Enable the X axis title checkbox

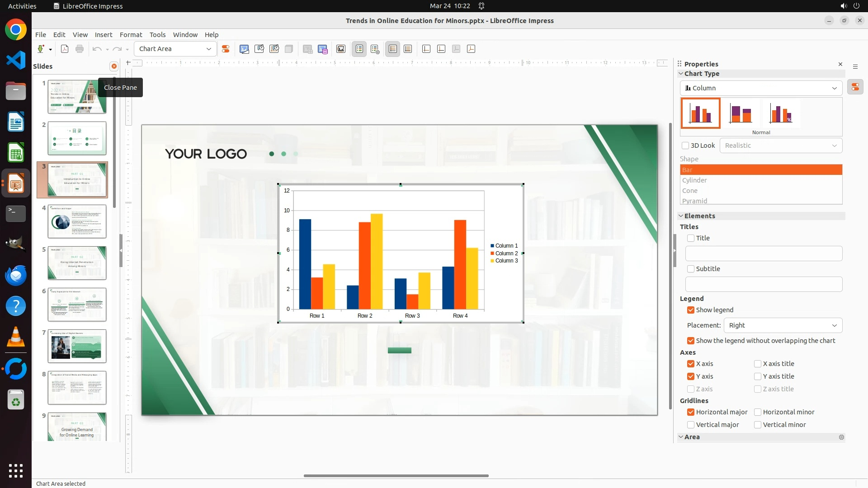tap(758, 364)
